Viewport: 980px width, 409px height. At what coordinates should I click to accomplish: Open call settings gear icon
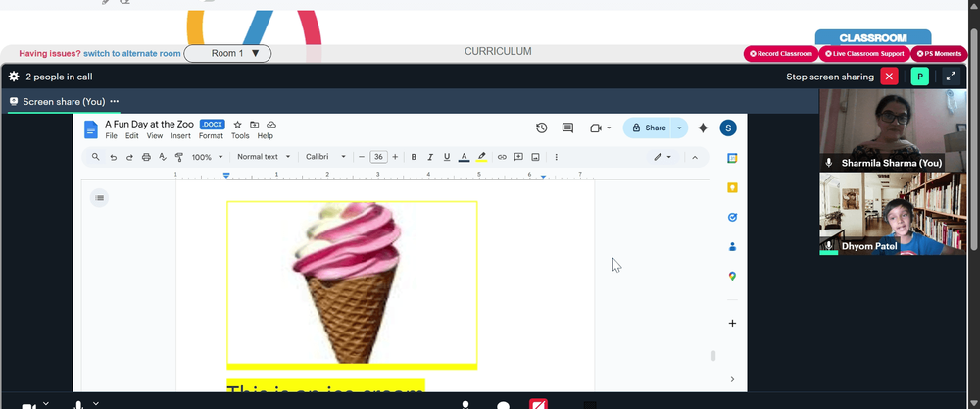point(14,77)
